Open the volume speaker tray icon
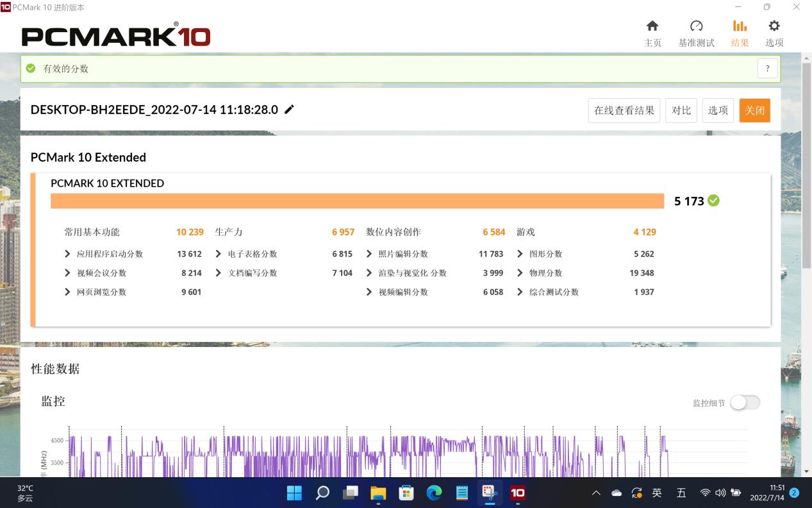The height and width of the screenshot is (508, 812). coord(720,493)
